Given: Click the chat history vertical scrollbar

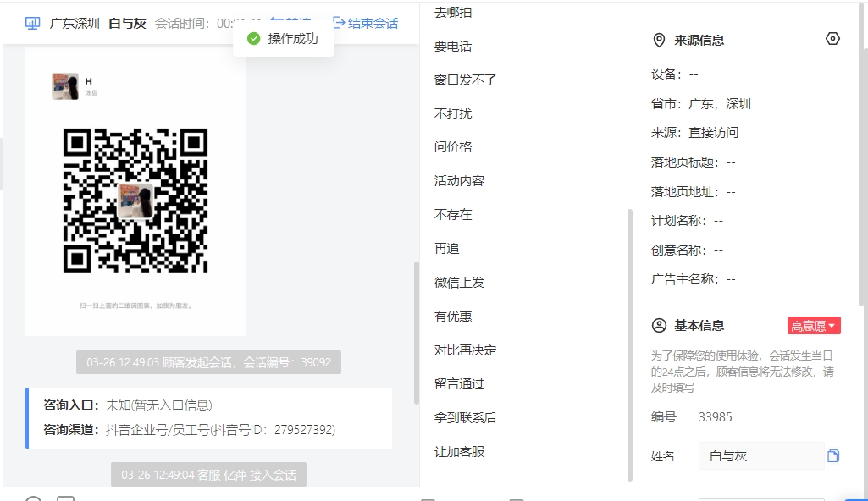Looking at the screenshot, I should point(417,333).
